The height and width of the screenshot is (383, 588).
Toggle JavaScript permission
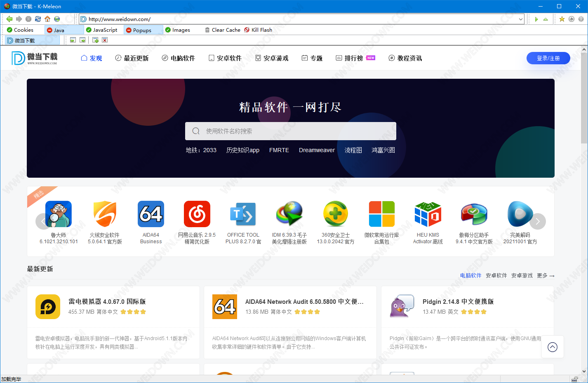(x=101, y=30)
